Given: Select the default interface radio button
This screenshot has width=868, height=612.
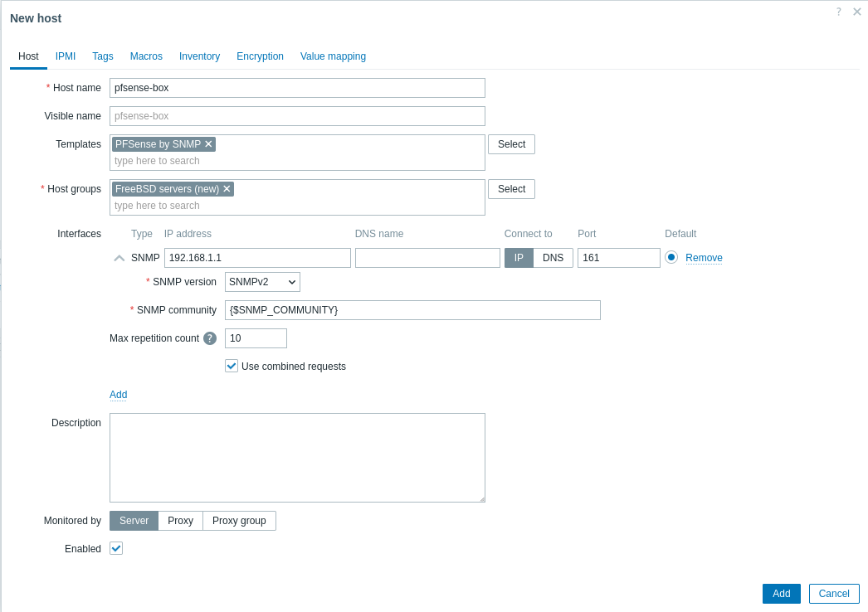Looking at the screenshot, I should click(x=671, y=257).
